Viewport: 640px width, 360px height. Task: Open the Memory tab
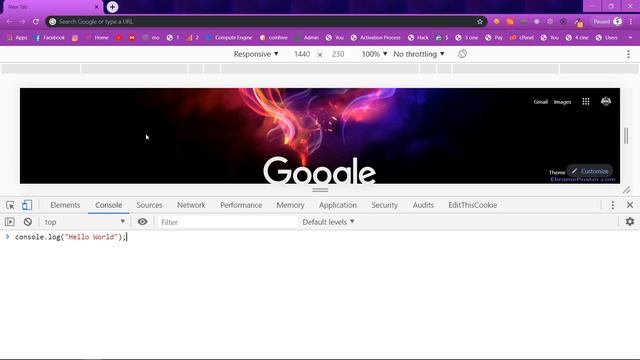290,205
